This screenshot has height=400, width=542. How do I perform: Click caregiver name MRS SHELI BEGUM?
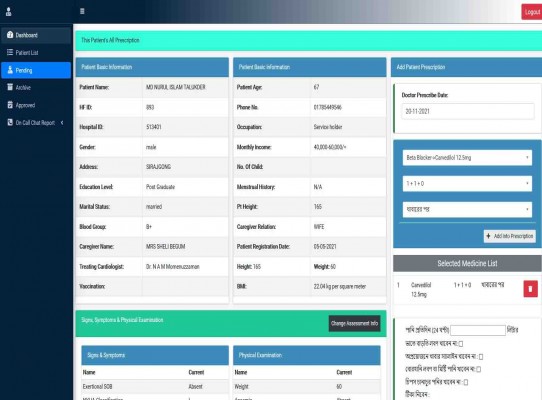(x=166, y=246)
